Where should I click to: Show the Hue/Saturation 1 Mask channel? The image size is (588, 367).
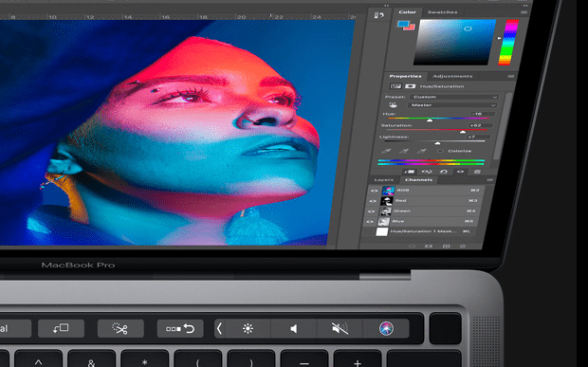coord(368,232)
